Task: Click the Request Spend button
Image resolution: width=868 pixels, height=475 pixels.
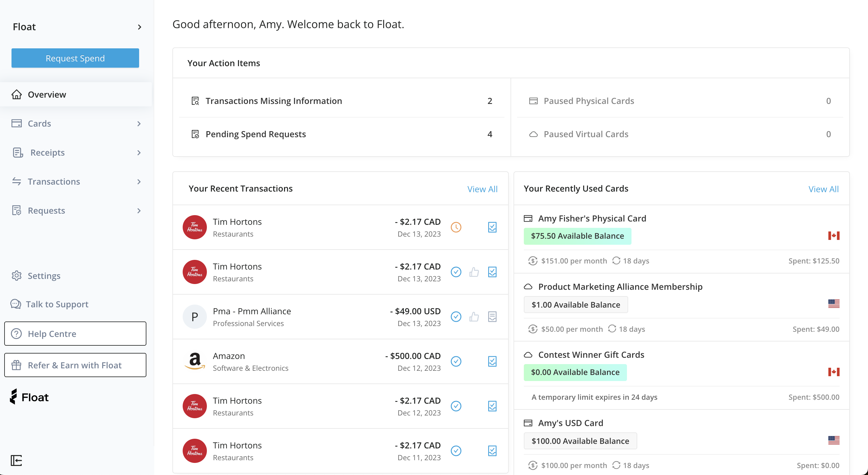Action: coord(75,58)
